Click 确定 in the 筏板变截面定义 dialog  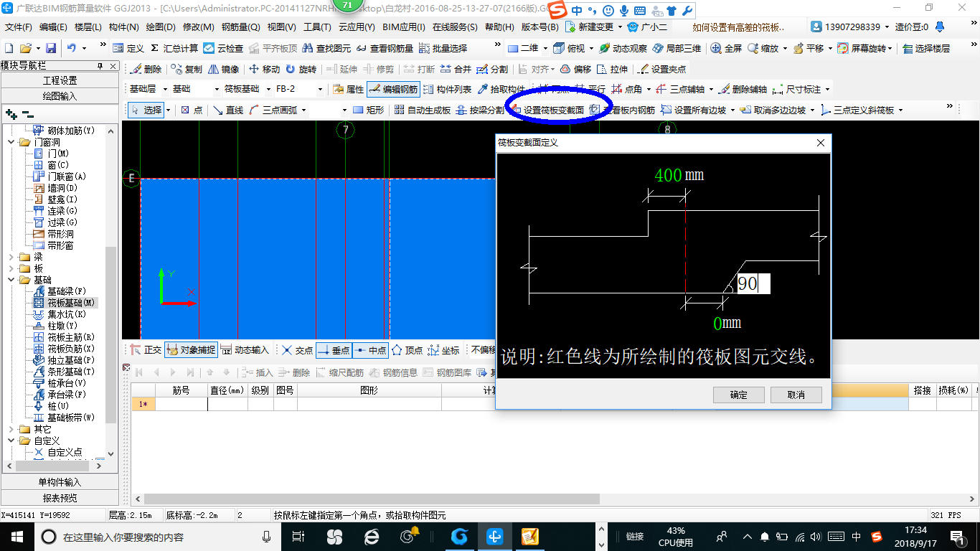(739, 395)
